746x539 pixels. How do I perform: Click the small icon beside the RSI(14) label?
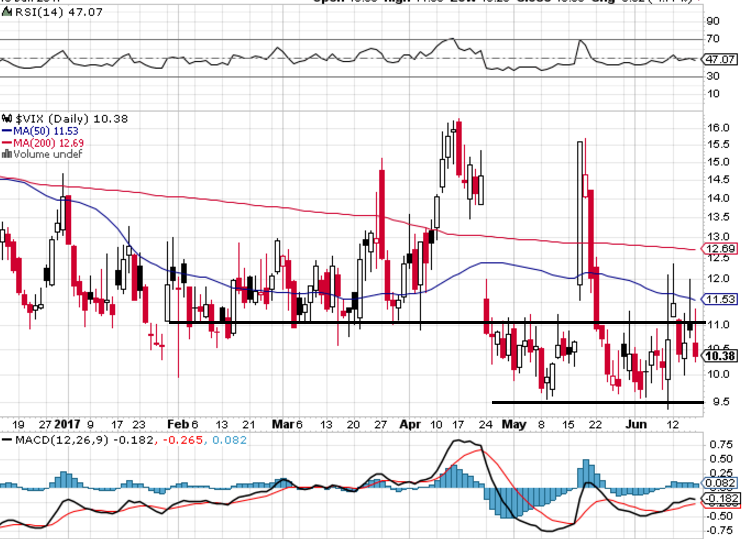tap(7, 12)
